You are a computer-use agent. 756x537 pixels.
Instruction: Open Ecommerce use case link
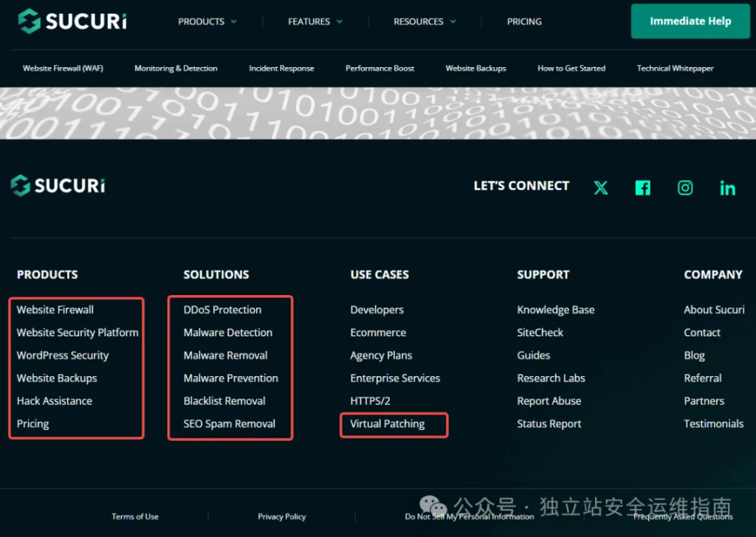(x=379, y=333)
